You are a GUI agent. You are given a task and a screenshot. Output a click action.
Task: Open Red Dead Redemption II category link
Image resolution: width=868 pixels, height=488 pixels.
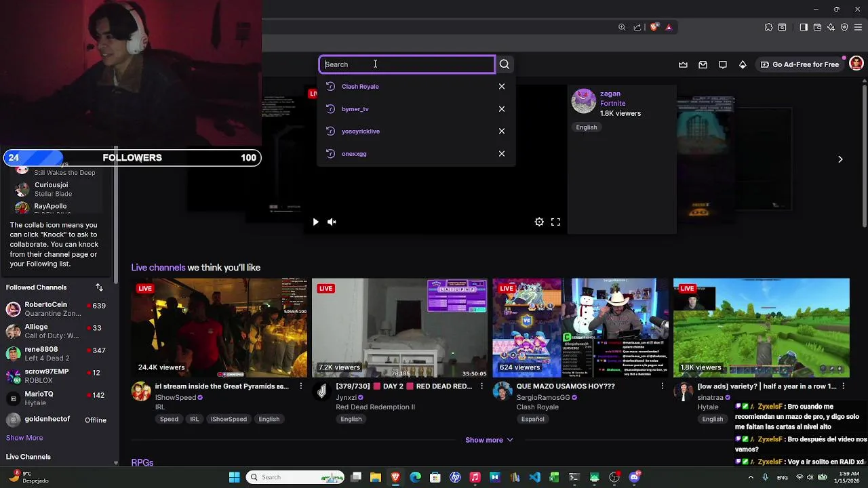(x=375, y=407)
